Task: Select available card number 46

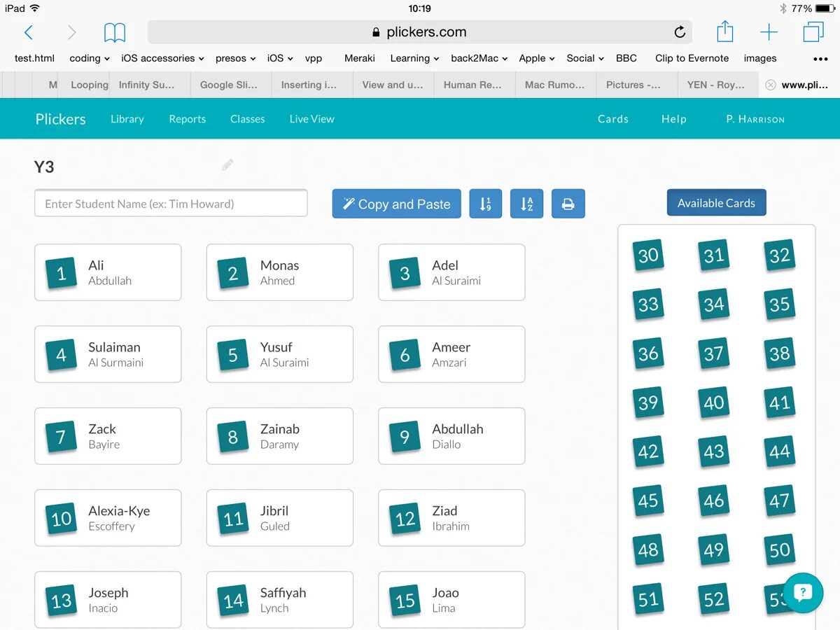Action: coord(714,500)
